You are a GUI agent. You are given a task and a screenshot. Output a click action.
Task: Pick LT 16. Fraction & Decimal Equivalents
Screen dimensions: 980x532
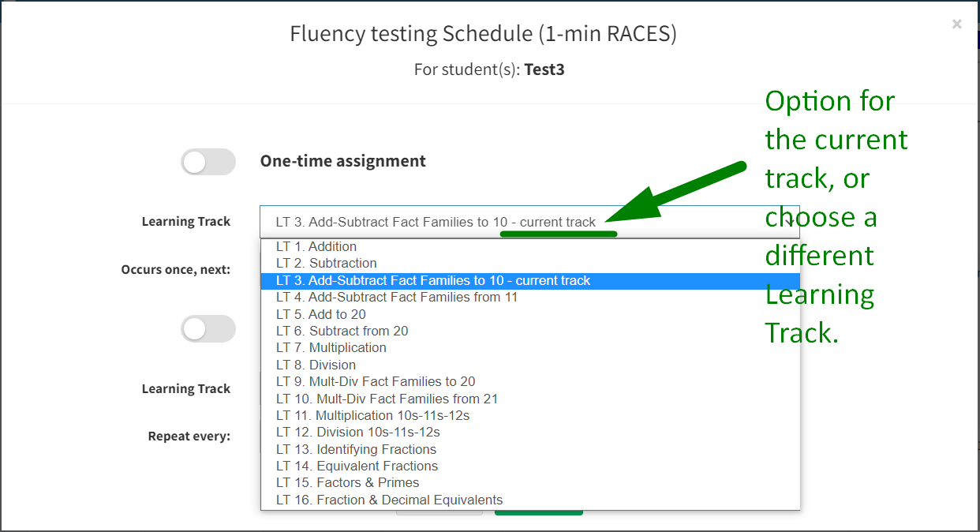(x=390, y=500)
